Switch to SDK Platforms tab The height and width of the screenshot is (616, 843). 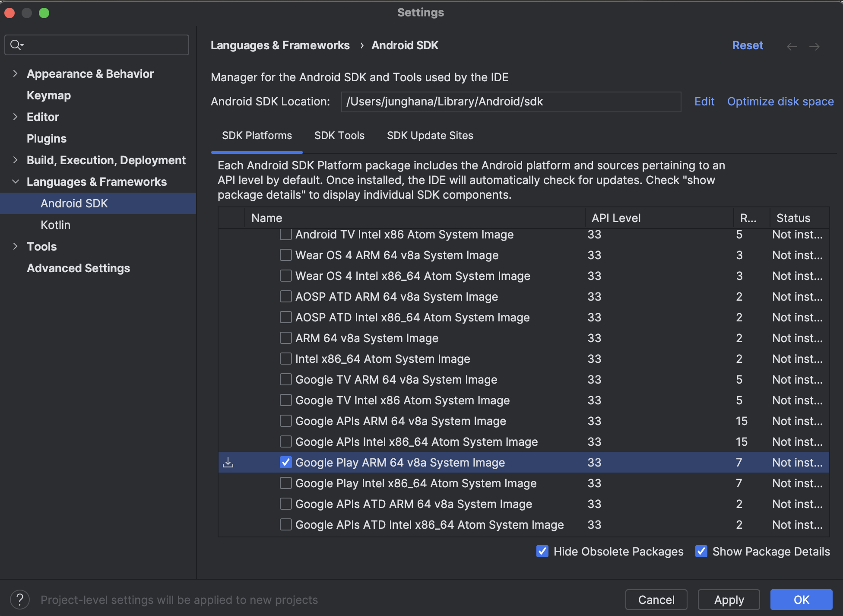click(x=257, y=136)
